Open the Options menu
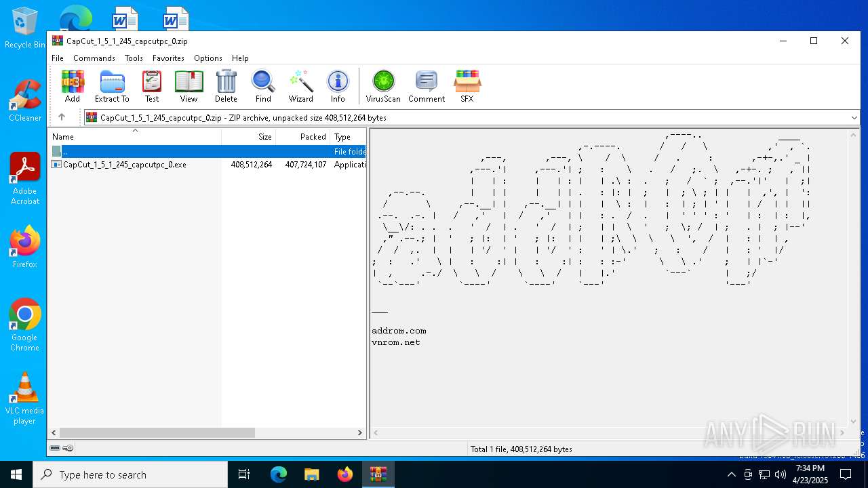This screenshot has height=488, width=868. click(208, 58)
